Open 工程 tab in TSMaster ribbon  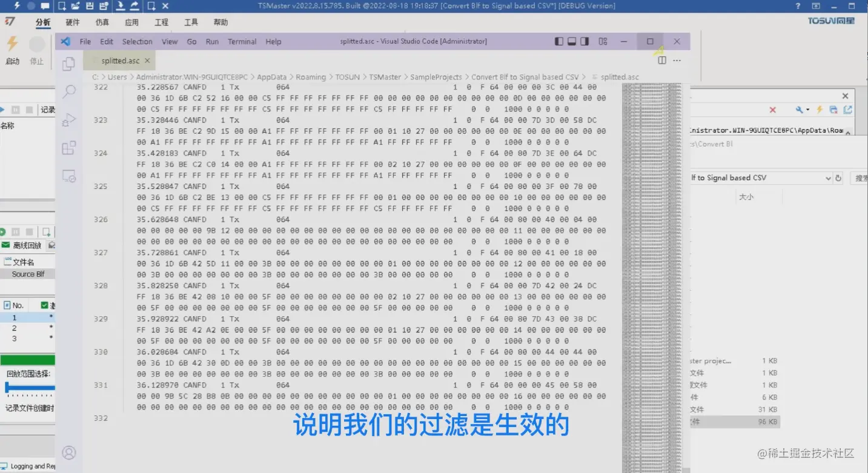pos(162,22)
